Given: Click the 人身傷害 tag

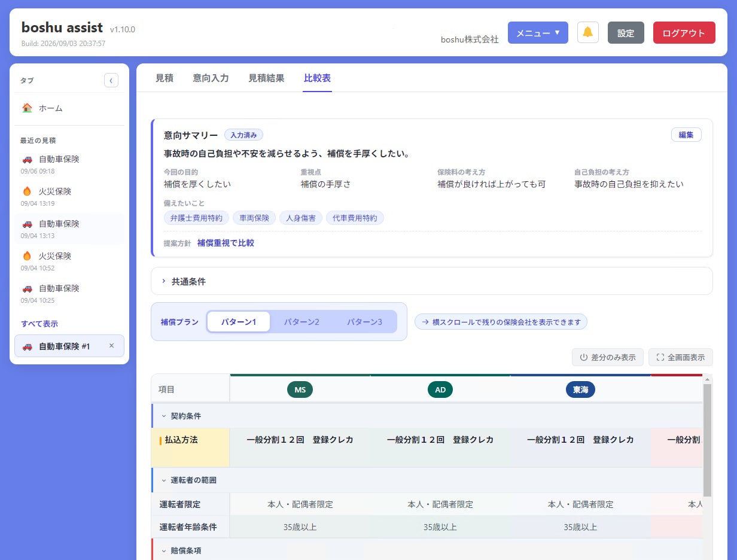Looking at the screenshot, I should pyautogui.click(x=301, y=218).
